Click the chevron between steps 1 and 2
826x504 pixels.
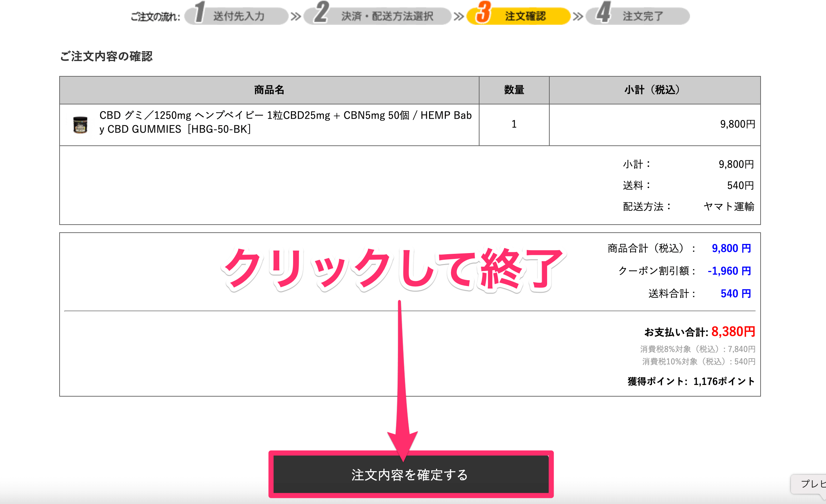pyautogui.click(x=296, y=15)
